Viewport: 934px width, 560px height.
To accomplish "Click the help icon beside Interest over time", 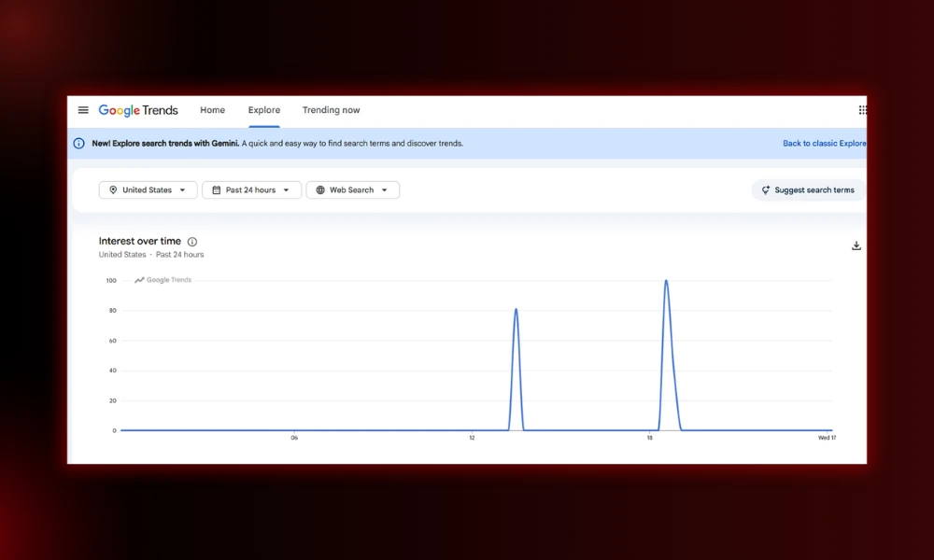I will pos(192,242).
